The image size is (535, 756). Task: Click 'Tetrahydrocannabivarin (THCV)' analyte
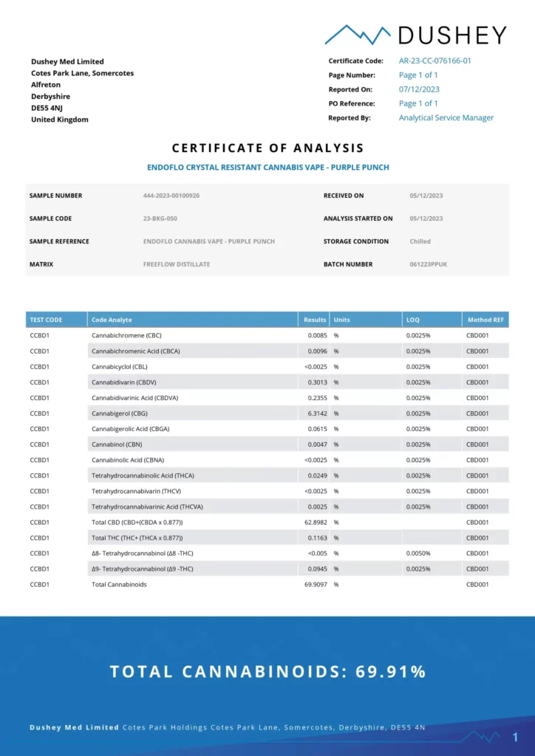pos(137,491)
